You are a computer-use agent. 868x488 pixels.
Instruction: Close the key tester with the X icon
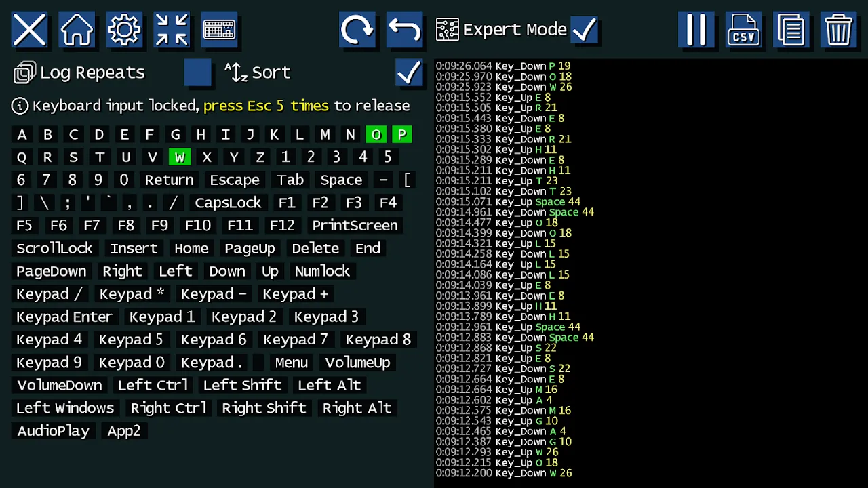pos(29,30)
